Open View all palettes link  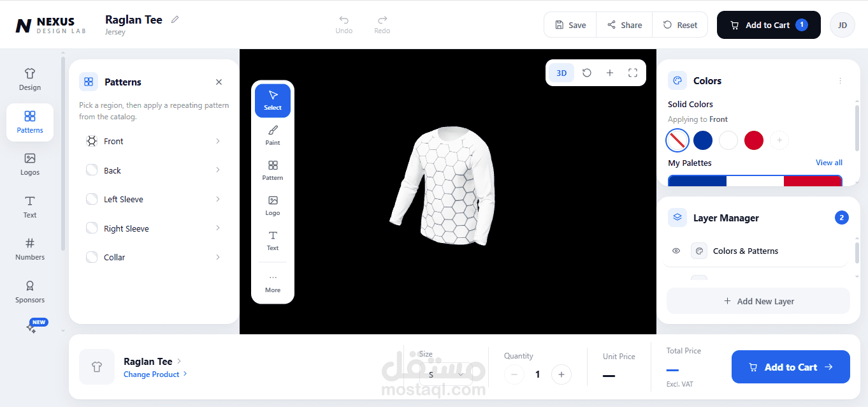point(829,163)
